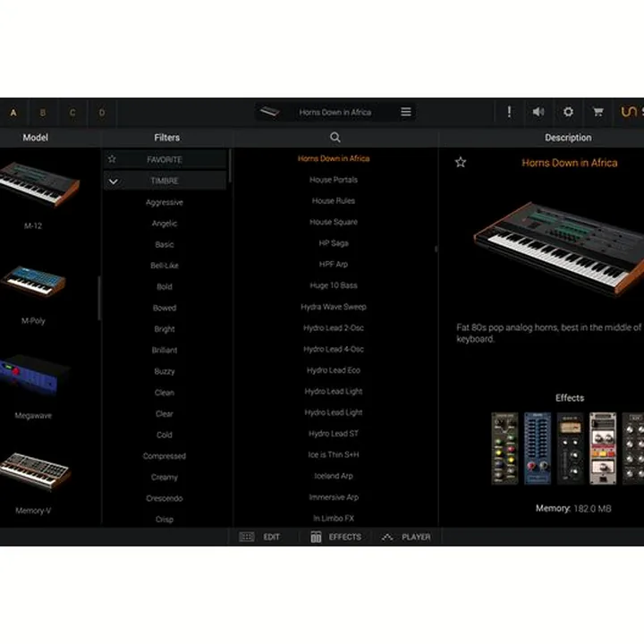Click the Model column header
Viewport: 644px width, 644px height.
(x=35, y=137)
